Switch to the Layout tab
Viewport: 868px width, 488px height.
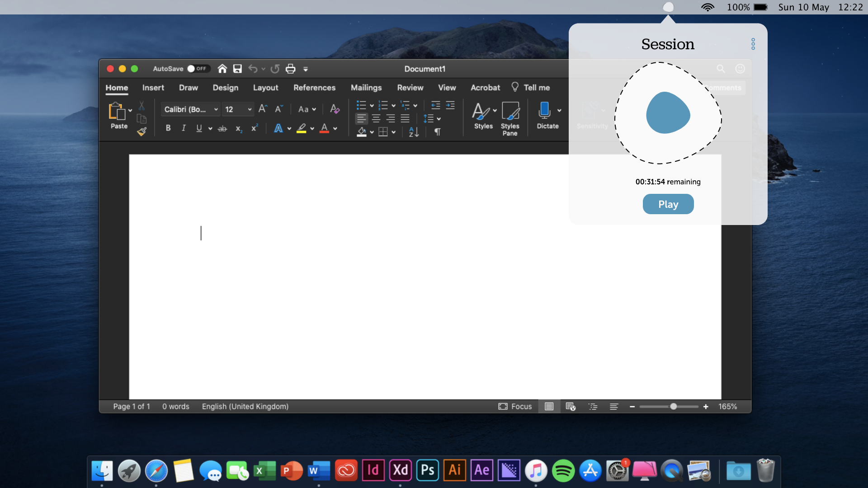[x=266, y=88]
